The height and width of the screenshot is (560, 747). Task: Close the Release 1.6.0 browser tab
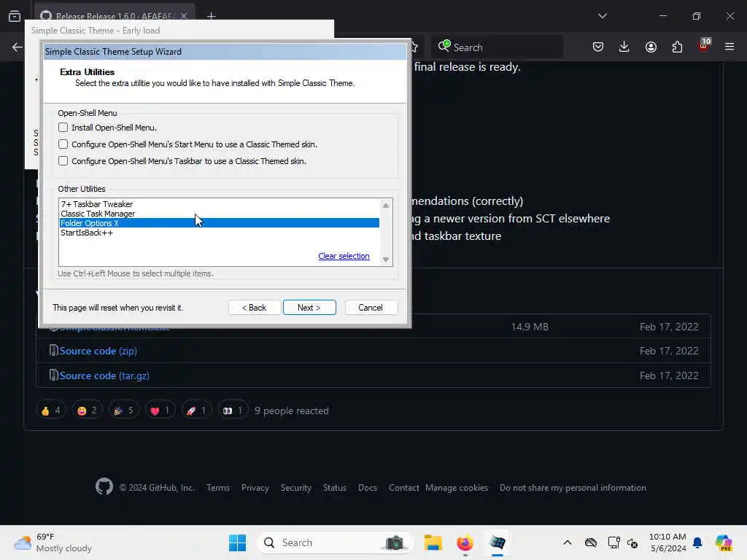coord(184,16)
